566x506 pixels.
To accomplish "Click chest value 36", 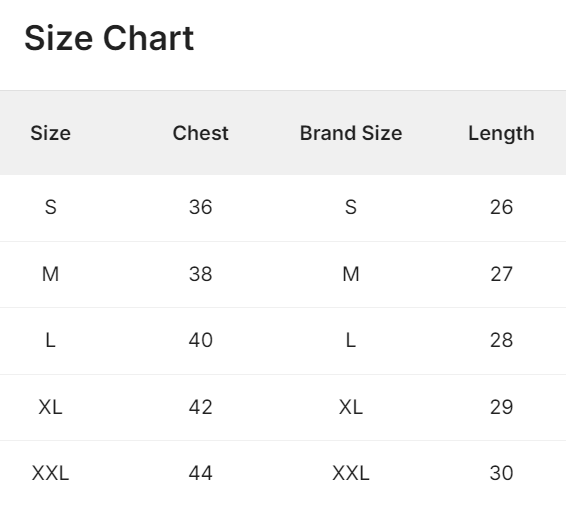I will point(200,207).
